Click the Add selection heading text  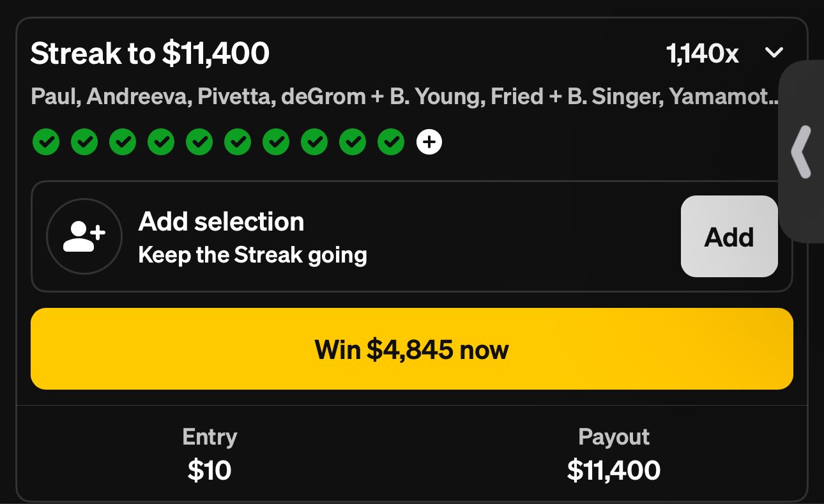(x=221, y=222)
